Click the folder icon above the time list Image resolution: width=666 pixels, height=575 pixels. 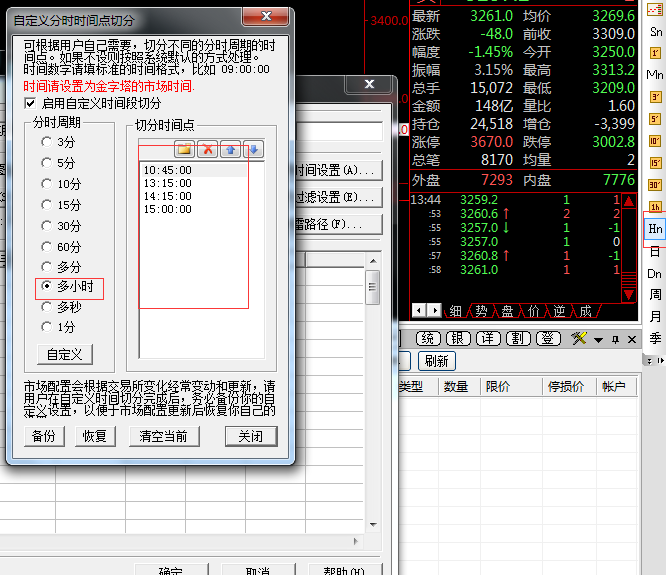[185, 150]
